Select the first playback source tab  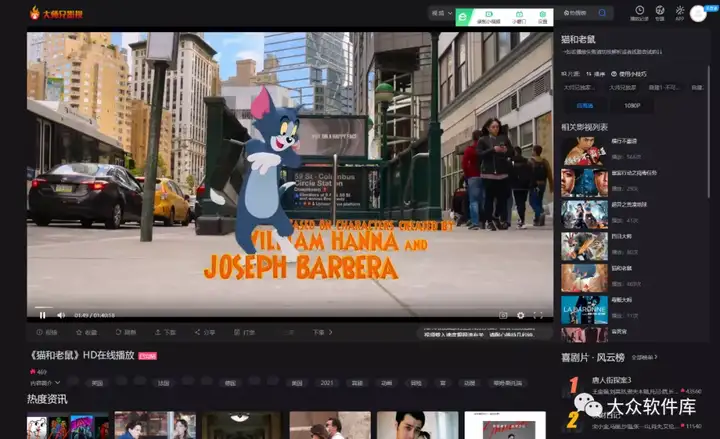click(579, 87)
